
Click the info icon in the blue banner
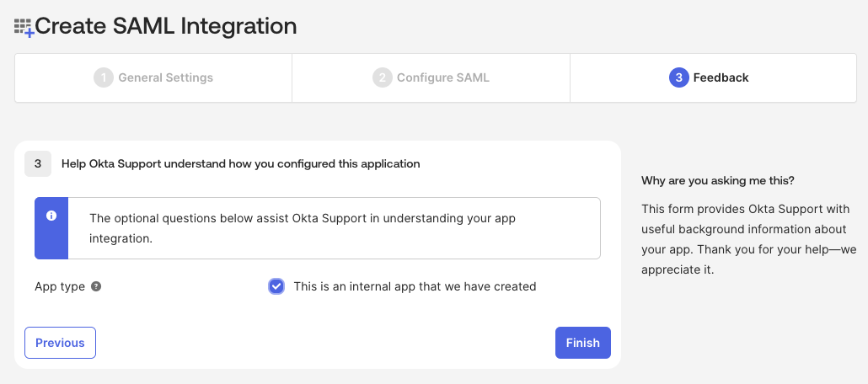pyautogui.click(x=51, y=216)
